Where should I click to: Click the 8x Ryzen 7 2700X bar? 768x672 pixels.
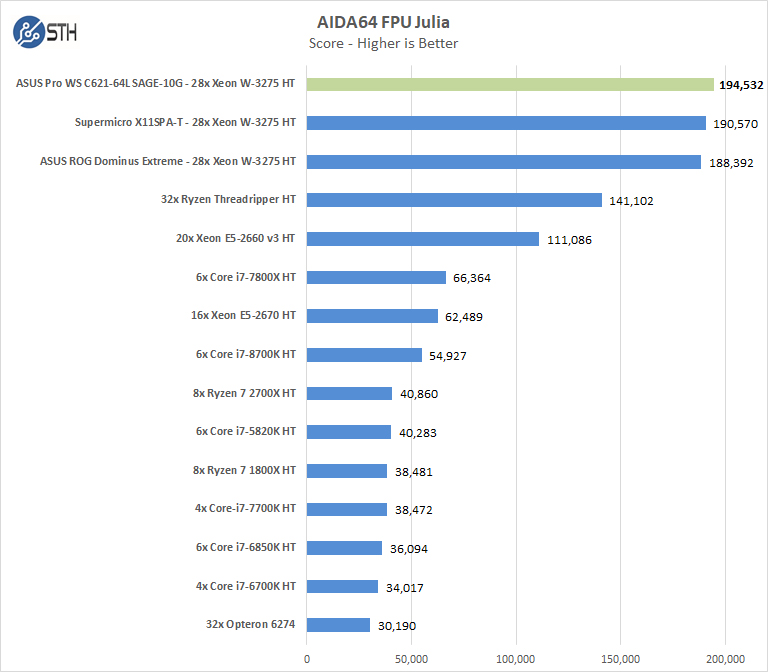(x=349, y=393)
